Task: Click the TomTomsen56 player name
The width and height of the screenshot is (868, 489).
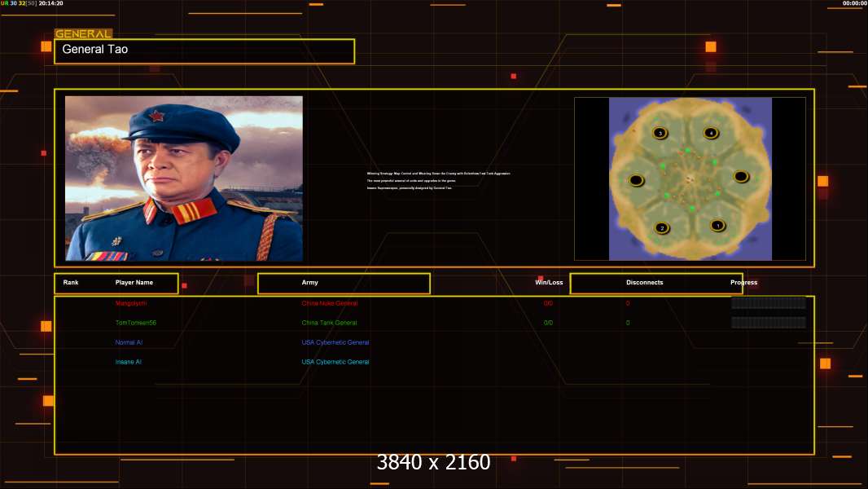Action: pyautogui.click(x=136, y=323)
